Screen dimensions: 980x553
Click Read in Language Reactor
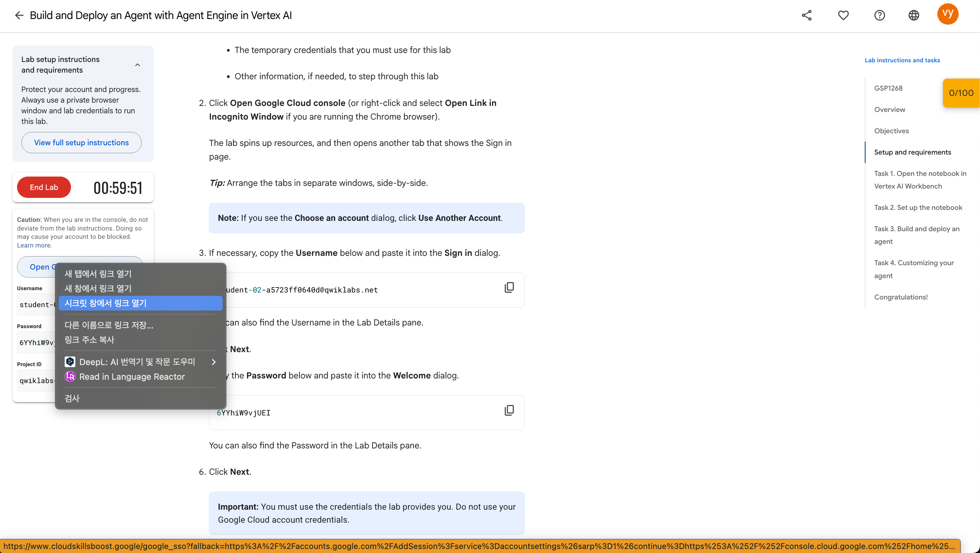pyautogui.click(x=132, y=376)
